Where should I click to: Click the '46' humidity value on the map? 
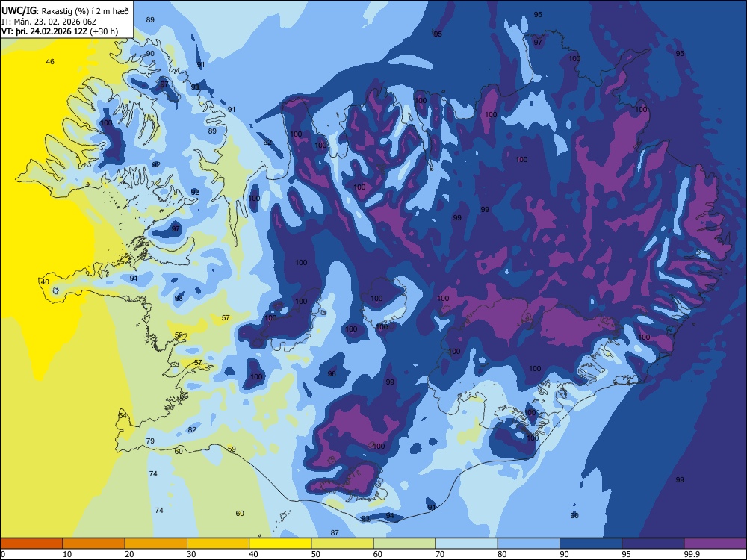[50, 61]
